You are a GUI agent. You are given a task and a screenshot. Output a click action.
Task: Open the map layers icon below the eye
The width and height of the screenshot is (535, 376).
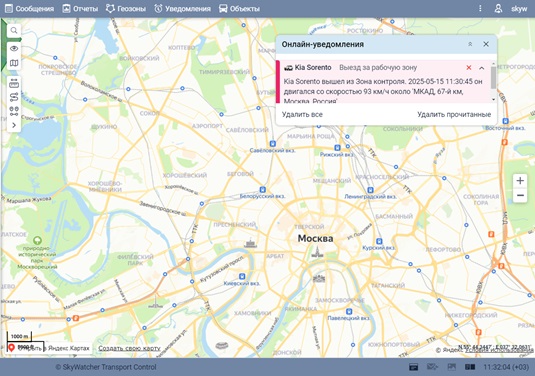pyautogui.click(x=14, y=63)
